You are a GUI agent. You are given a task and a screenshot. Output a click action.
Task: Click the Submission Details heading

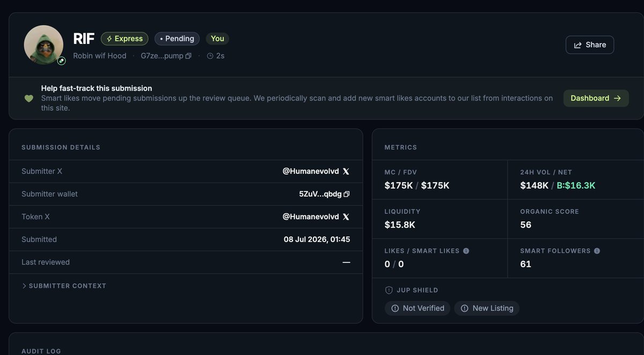61,147
